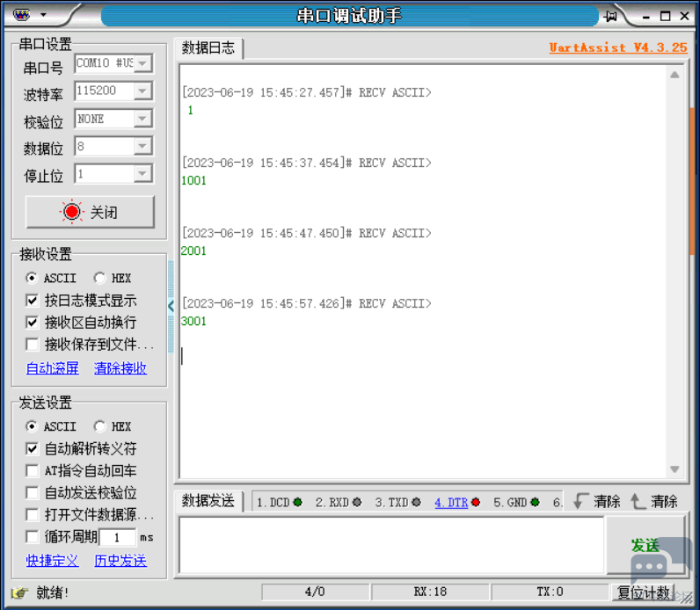Click the 4/0 status cell
The image size is (700, 610).
pos(315,592)
